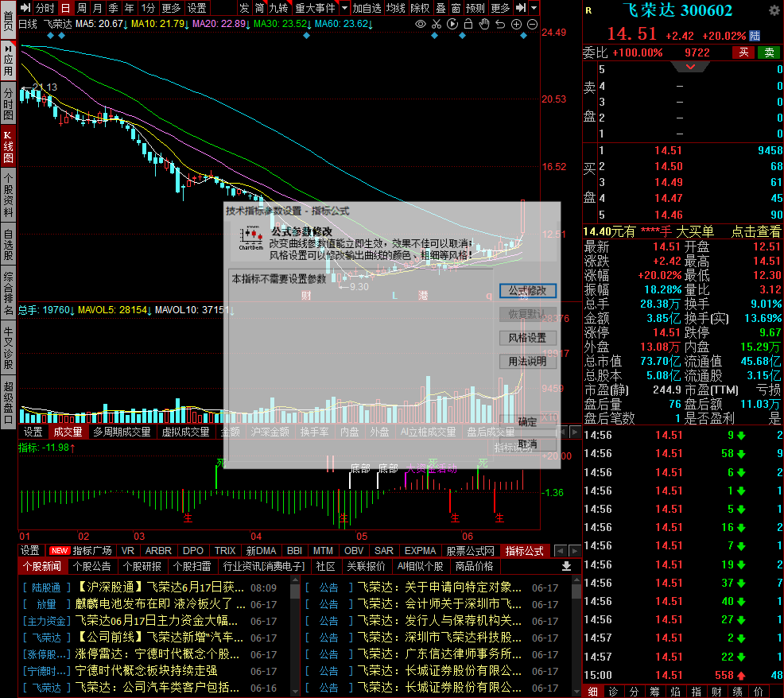Toggle the 除权 ex-rights setting
This screenshot has width=784, height=698.
point(420,8)
